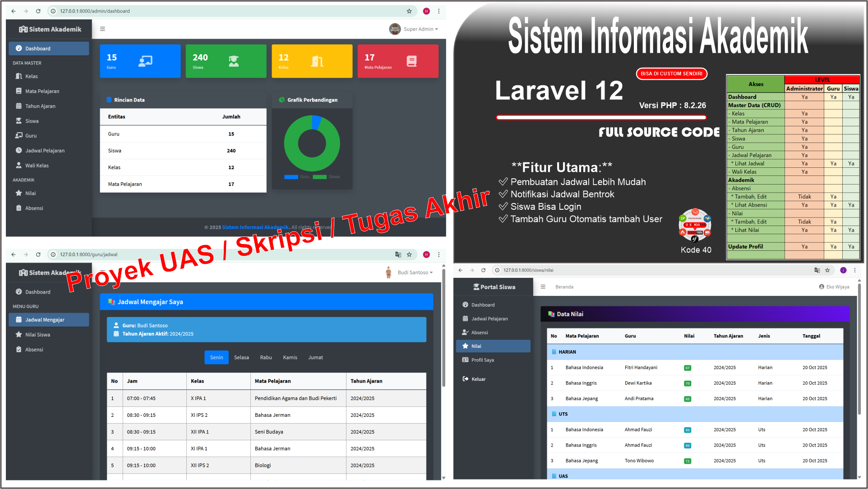Bookmark the siswa/nilai page with star
868x489 pixels.
click(x=827, y=270)
